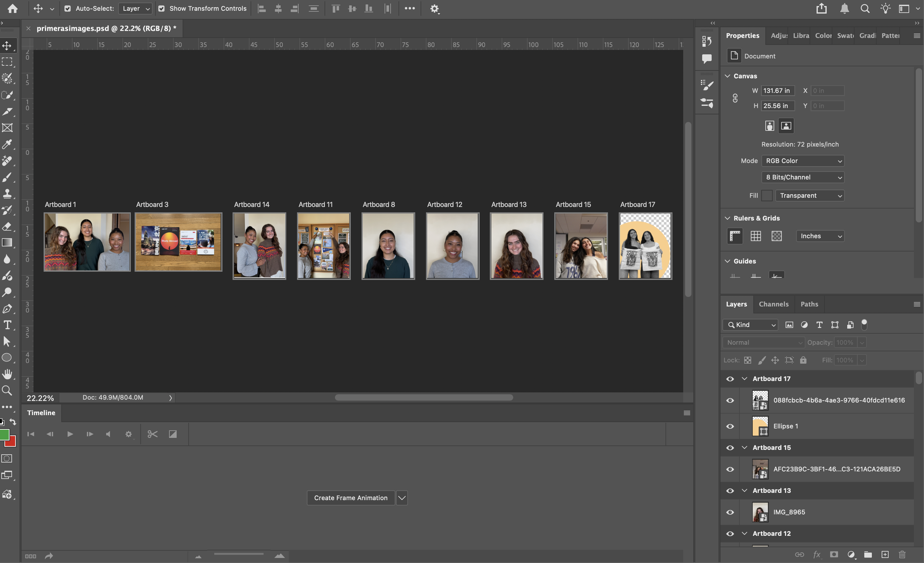Viewport: 924px width, 563px height.
Task: Hide the Artboard 13 group
Action: tap(730, 491)
